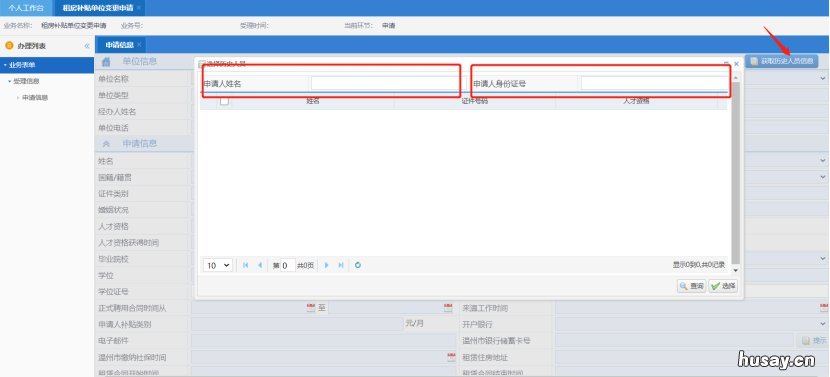Image resolution: width=830 pixels, height=377 pixels.
Task: Open the page size dropdown showing 10
Action: pyautogui.click(x=218, y=265)
